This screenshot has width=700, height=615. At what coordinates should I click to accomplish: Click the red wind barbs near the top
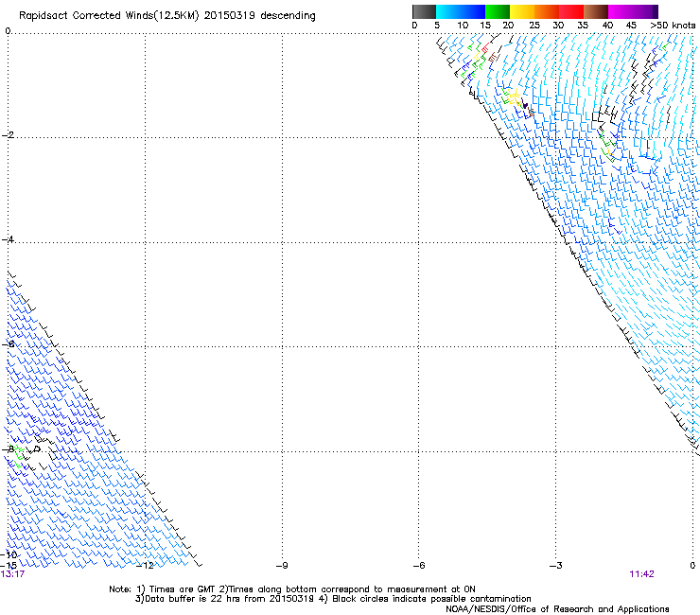(x=485, y=48)
